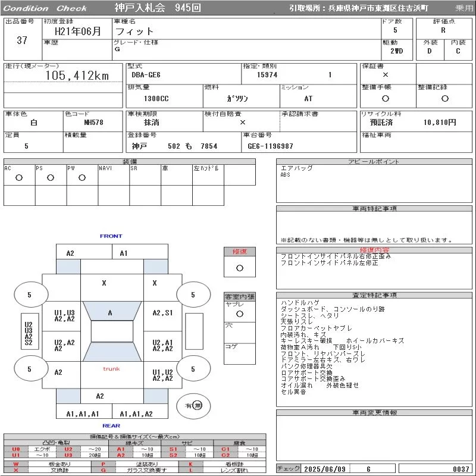
Task: Select the コゲ interior label
Action: [231, 346]
